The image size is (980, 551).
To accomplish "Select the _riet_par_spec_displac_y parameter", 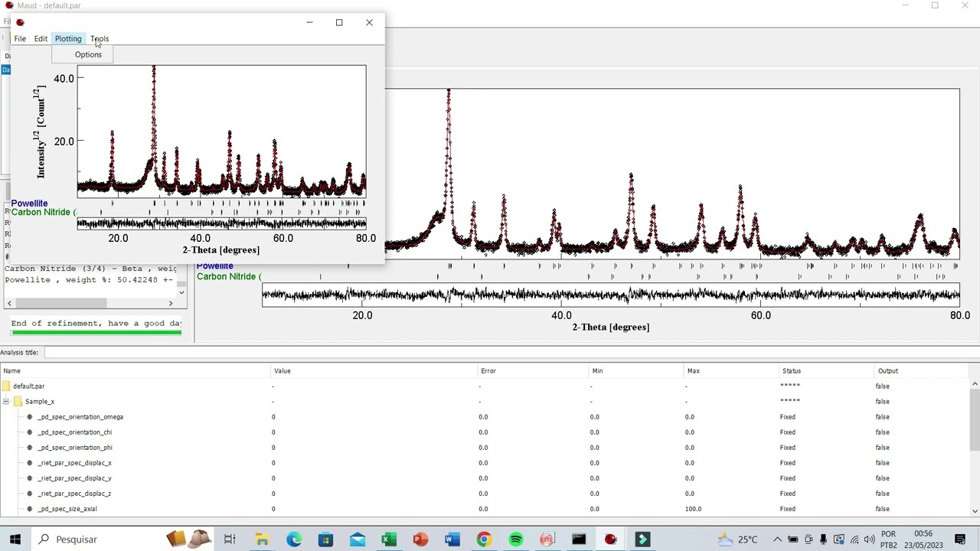I will coord(75,478).
